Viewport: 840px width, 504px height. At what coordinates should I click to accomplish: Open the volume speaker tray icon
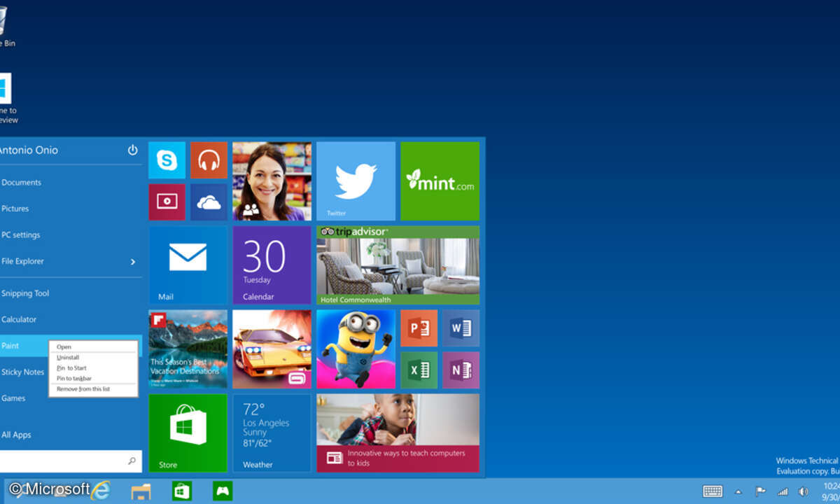[x=804, y=491]
